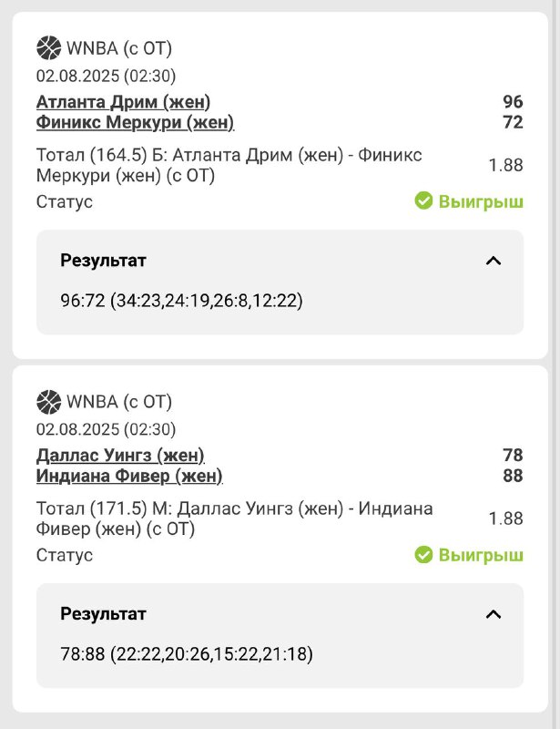Open the Финикс Меркури (жен) team link
This screenshot has height=729, width=560.
pos(135,122)
